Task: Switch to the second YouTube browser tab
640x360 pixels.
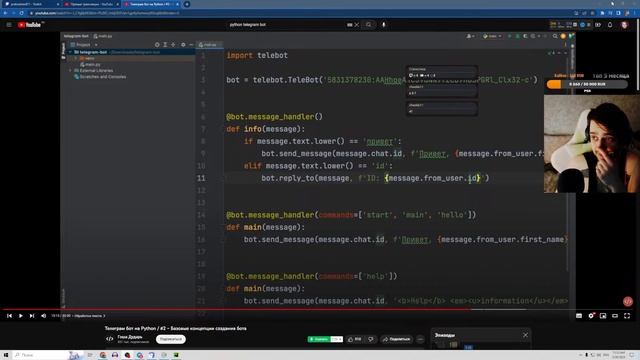Action: point(91,4)
